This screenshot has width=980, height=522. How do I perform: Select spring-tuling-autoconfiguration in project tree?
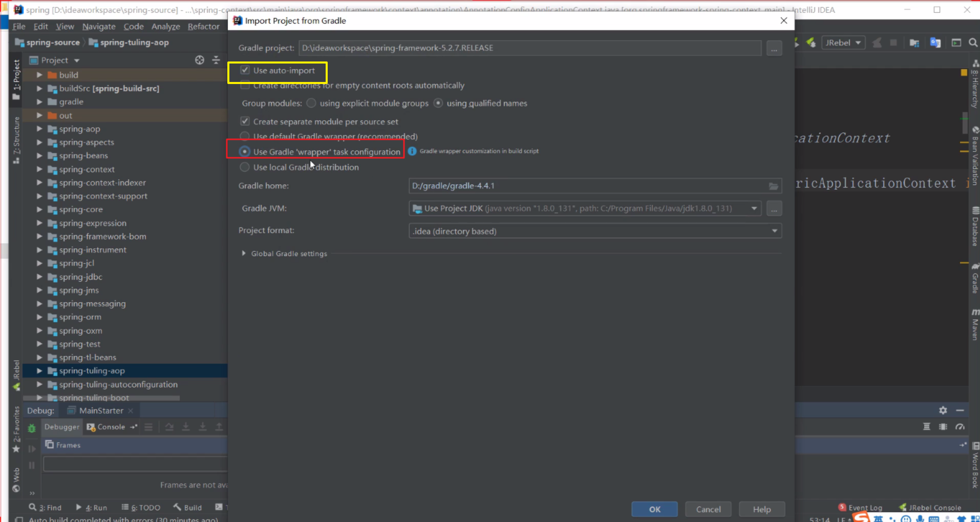pos(118,384)
